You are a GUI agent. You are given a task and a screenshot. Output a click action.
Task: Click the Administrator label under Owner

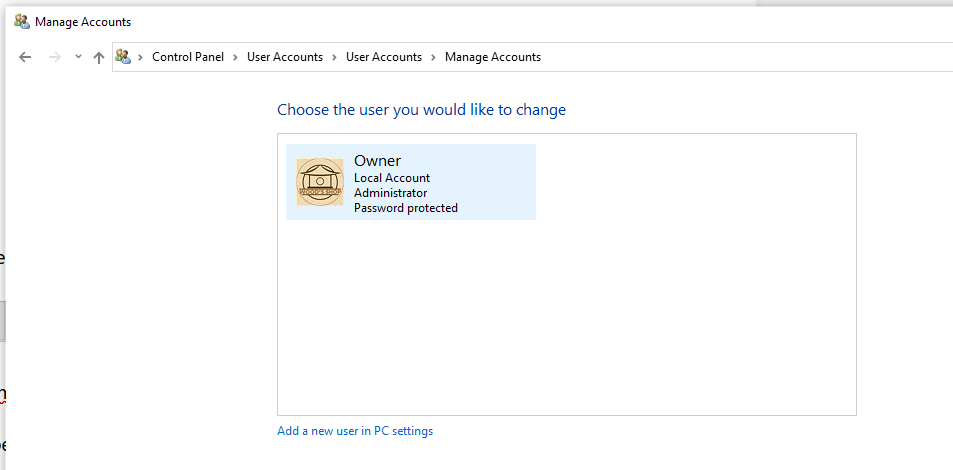tap(391, 193)
